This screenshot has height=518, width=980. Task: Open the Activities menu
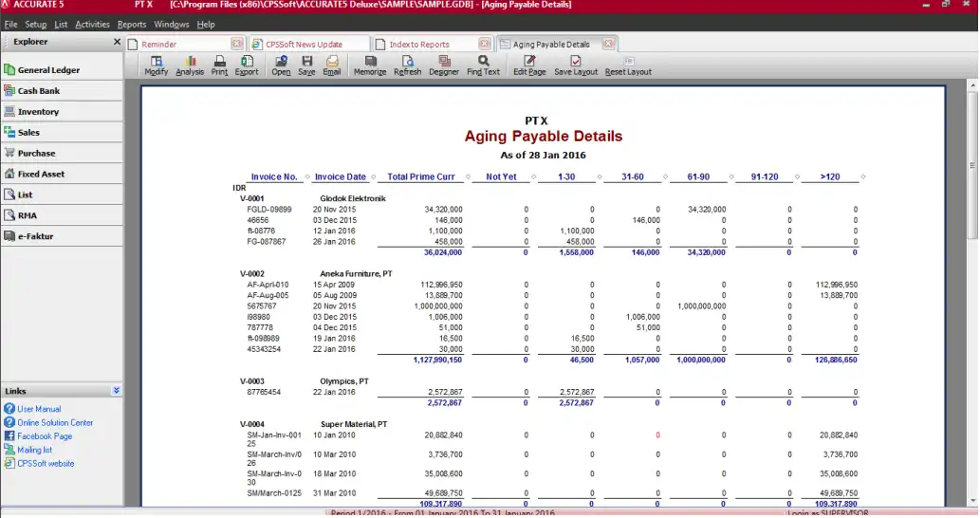coord(93,25)
